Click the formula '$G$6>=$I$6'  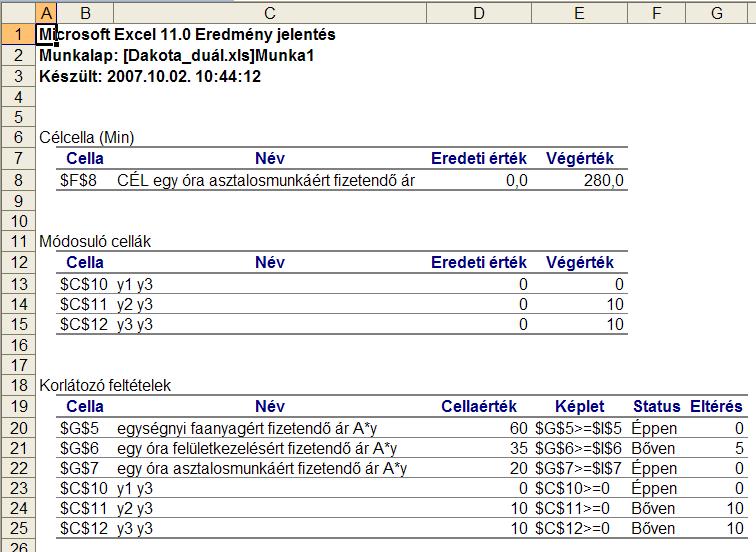click(579, 449)
